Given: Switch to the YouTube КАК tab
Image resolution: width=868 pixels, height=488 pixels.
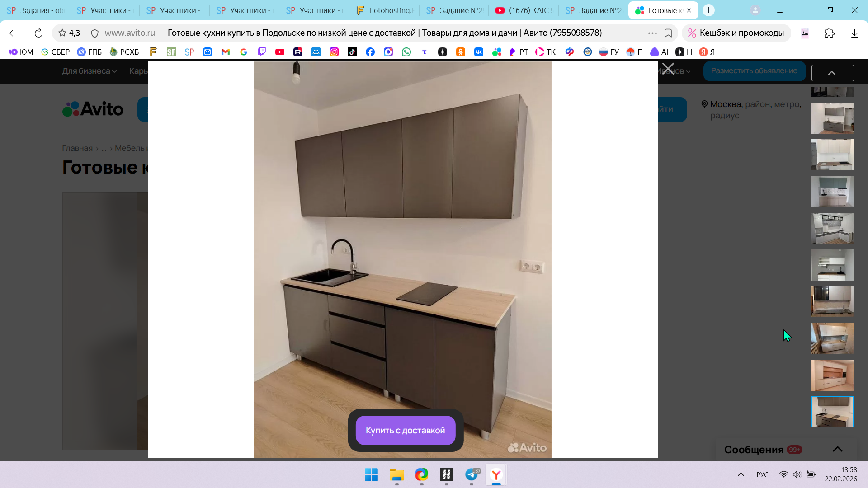Looking at the screenshot, I should (x=524, y=10).
